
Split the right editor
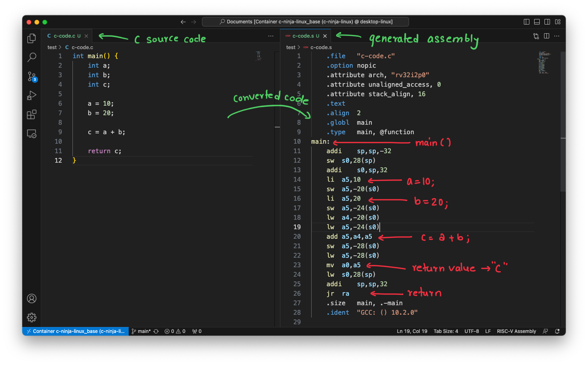[546, 36]
